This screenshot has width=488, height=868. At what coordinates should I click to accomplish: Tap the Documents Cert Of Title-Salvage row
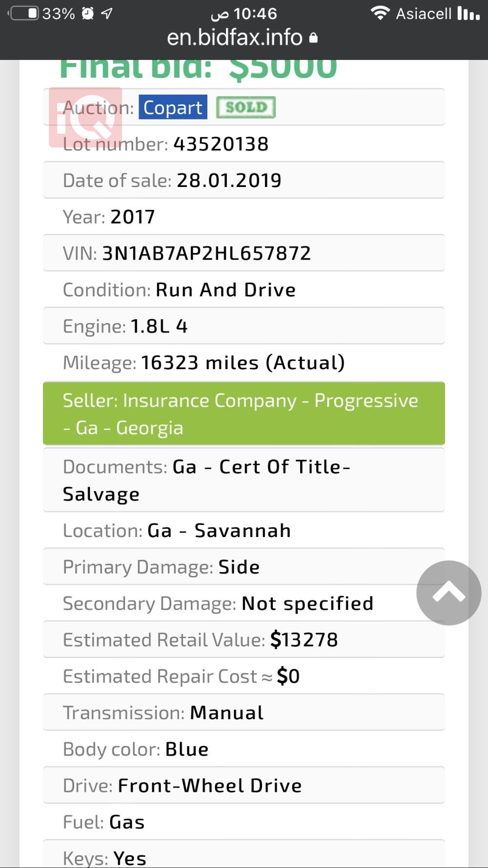244,480
